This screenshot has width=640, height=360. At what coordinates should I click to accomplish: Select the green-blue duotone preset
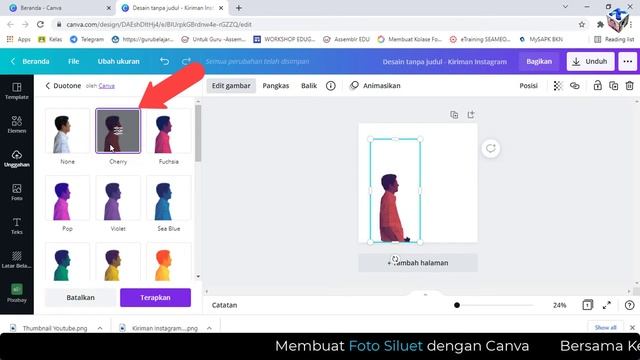pos(67,262)
